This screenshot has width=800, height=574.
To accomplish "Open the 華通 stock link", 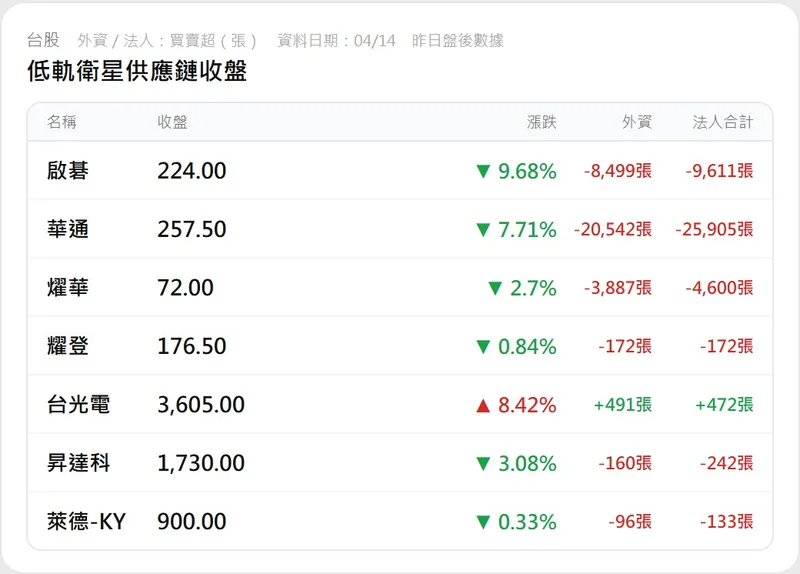I will 68,230.
